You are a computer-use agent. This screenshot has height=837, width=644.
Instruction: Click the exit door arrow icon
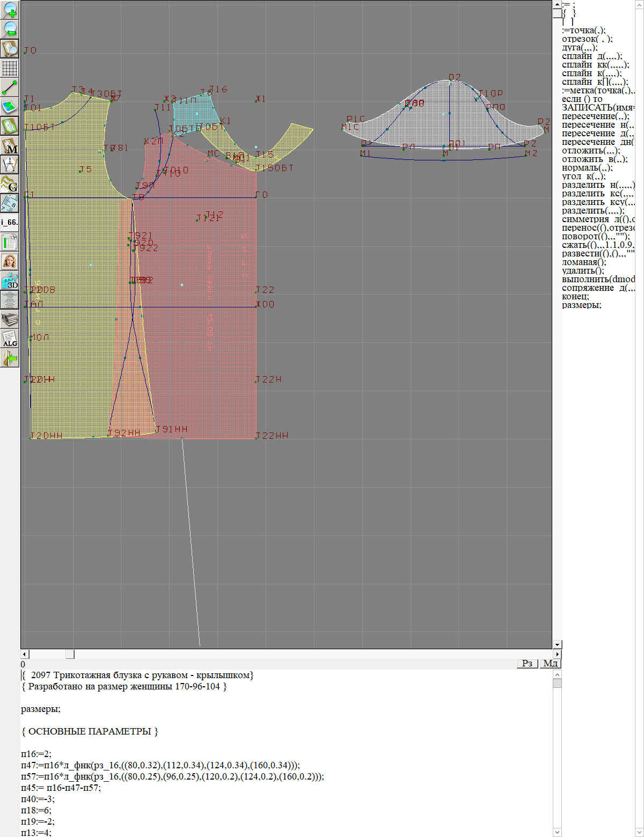(x=10, y=357)
